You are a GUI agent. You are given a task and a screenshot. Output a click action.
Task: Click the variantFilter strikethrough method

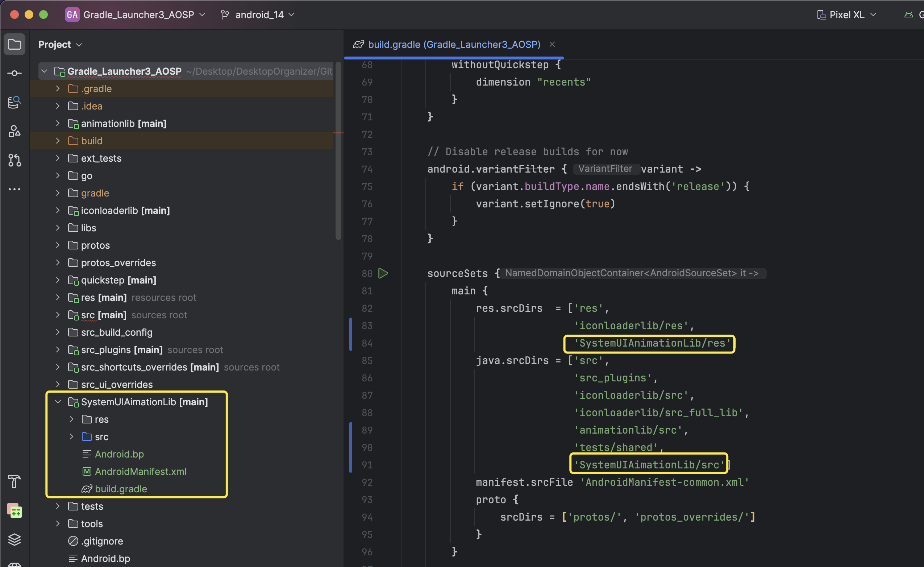pyautogui.click(x=515, y=169)
